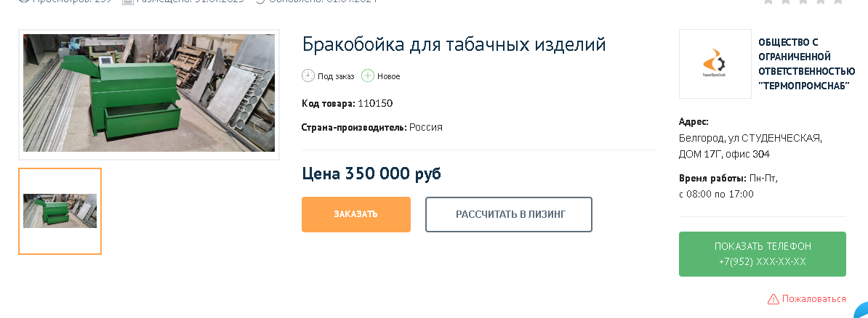Click the Белгород Студенческая address text

(750, 146)
